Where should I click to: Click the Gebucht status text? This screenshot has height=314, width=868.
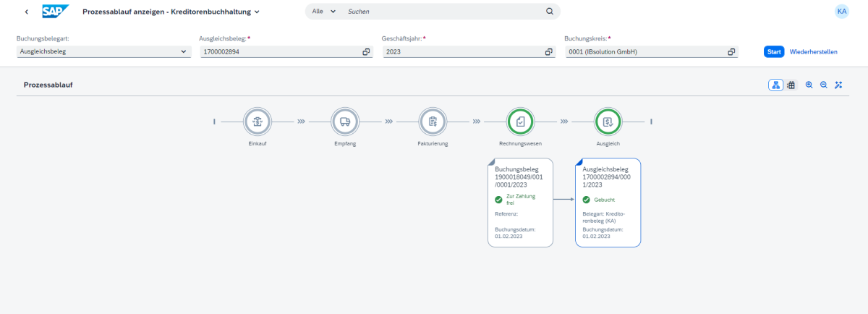coord(605,200)
